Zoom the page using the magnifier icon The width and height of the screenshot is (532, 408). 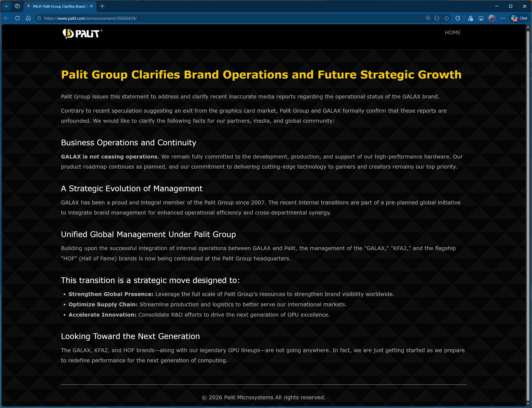pyautogui.click(x=428, y=18)
